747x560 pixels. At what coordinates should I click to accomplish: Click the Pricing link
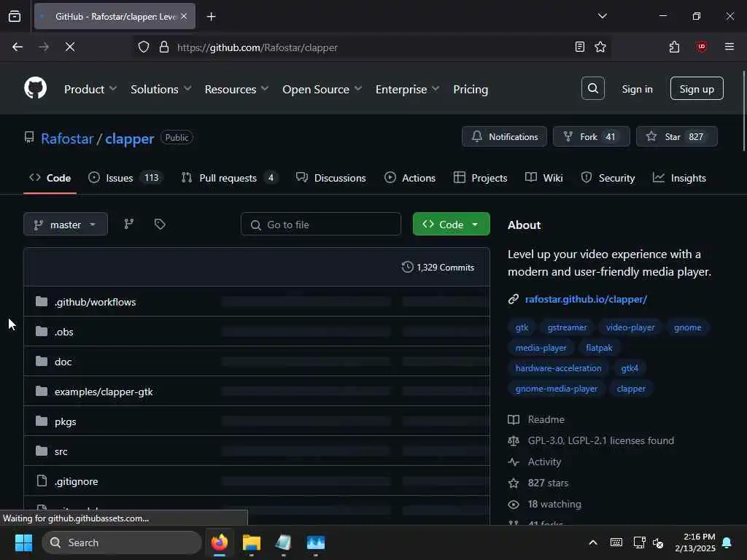471,89
